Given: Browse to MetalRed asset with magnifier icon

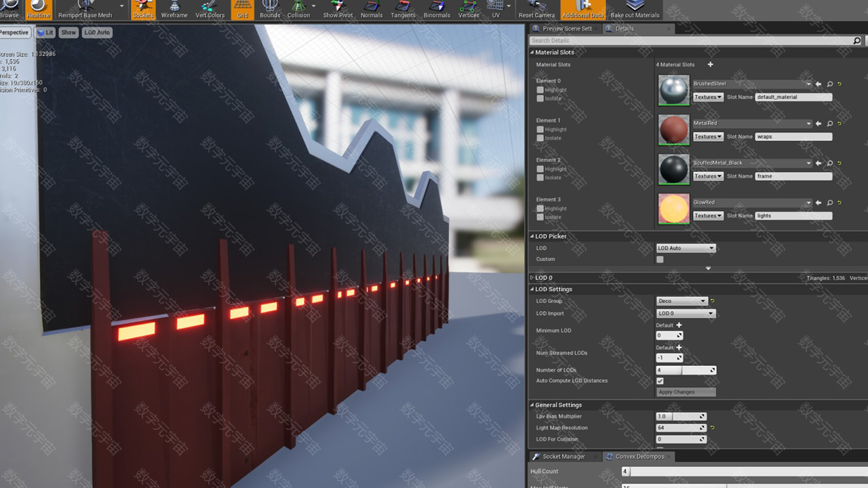Looking at the screenshot, I should click(829, 123).
